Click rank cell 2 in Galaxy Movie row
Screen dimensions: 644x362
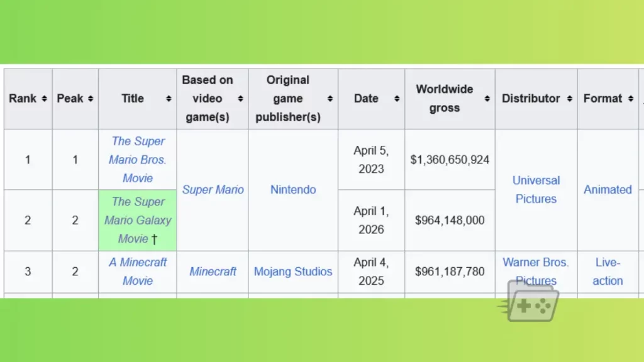[x=28, y=221]
